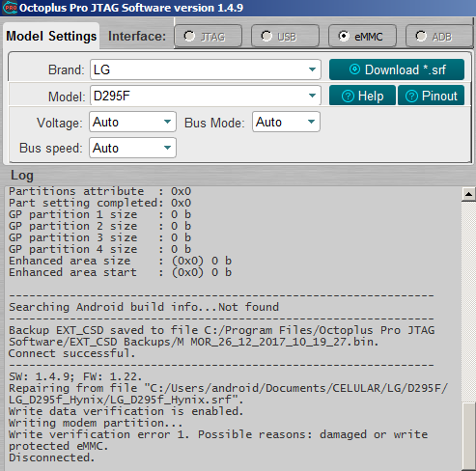Click the log scrollbar thumb
The width and height of the screenshot is (476, 471).
coord(468,436)
